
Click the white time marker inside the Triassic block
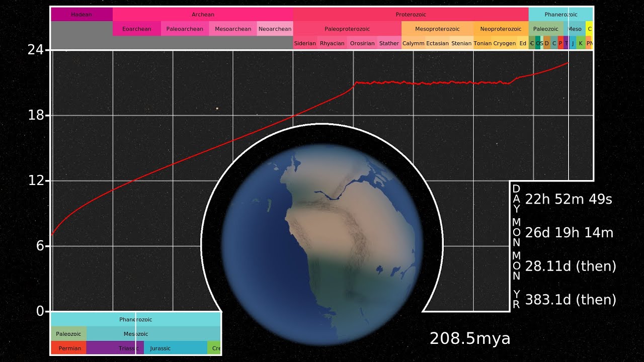[x=136, y=348]
